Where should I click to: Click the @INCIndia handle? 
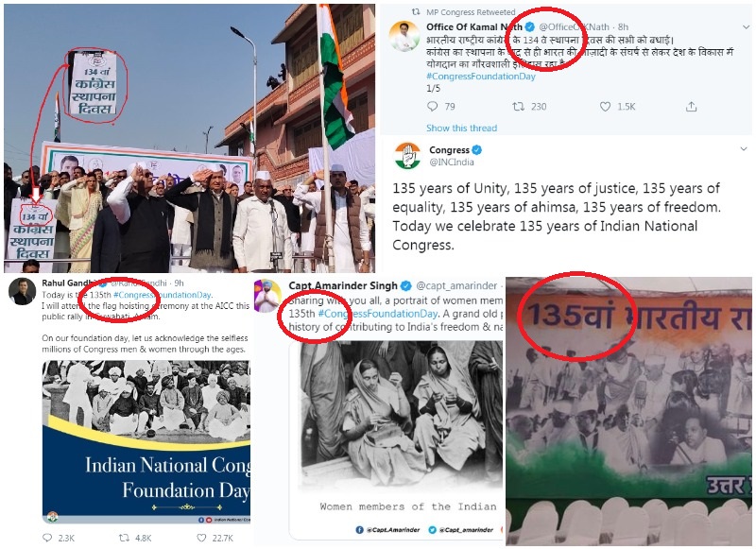pyautogui.click(x=452, y=162)
